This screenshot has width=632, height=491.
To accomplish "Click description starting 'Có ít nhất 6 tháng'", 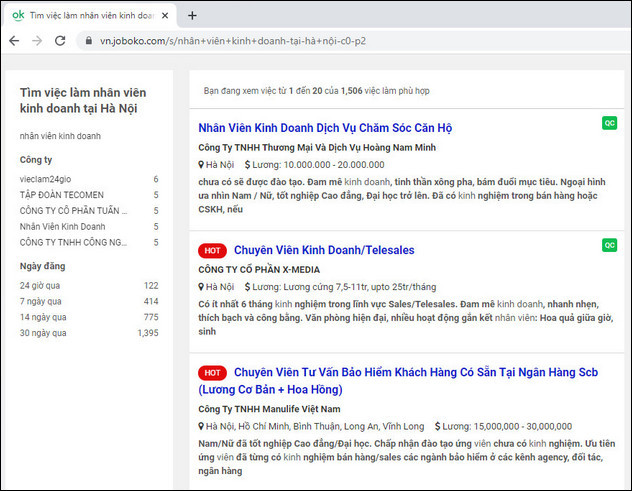I will pyautogui.click(x=406, y=318).
